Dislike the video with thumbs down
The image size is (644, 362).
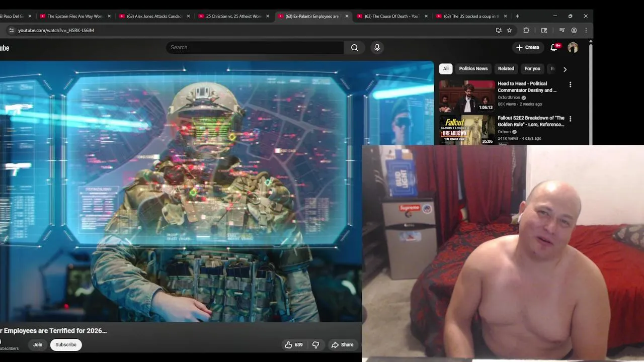point(316,345)
